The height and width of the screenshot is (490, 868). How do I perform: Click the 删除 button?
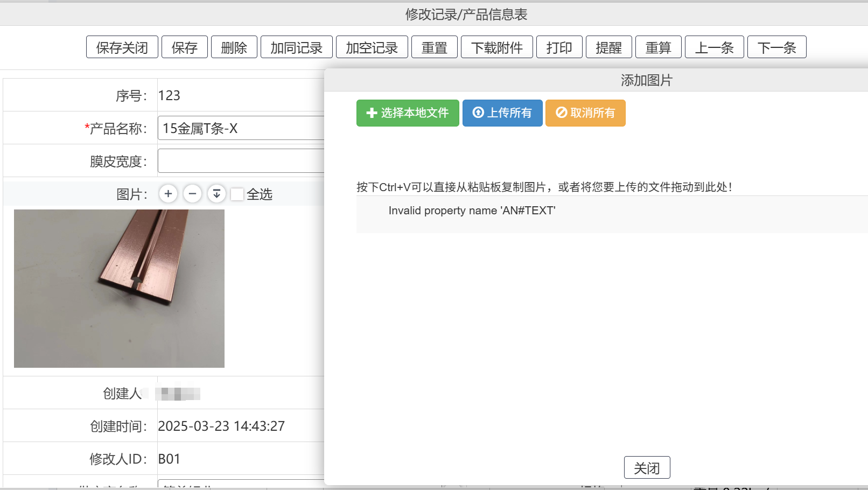(x=234, y=47)
